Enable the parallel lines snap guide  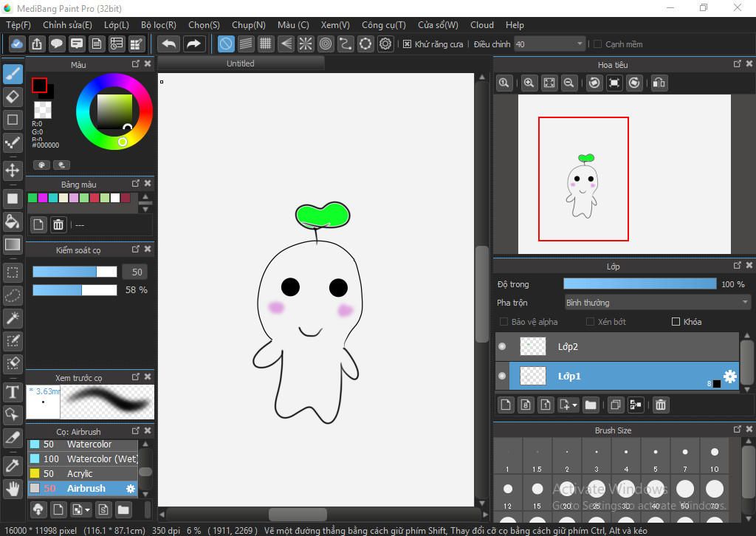coord(246,44)
